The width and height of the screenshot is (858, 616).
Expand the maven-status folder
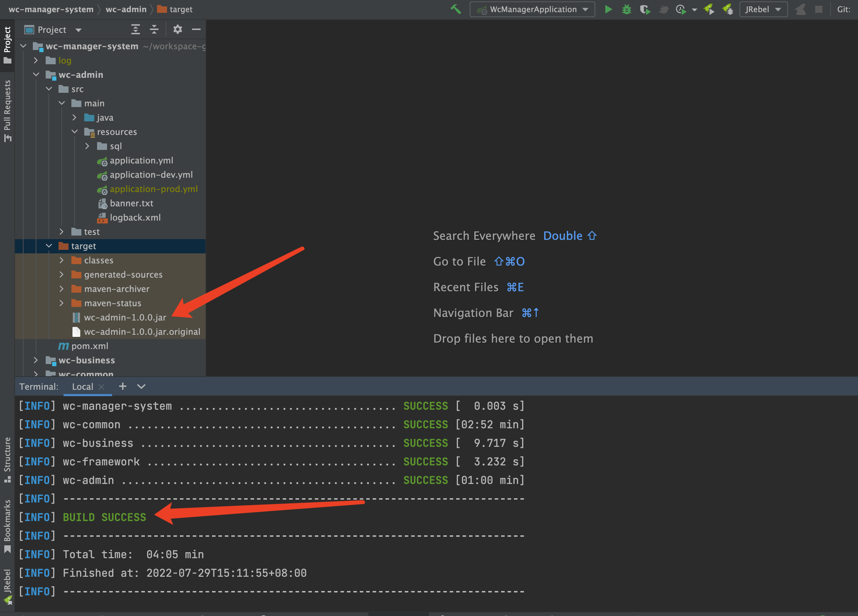pyautogui.click(x=62, y=303)
